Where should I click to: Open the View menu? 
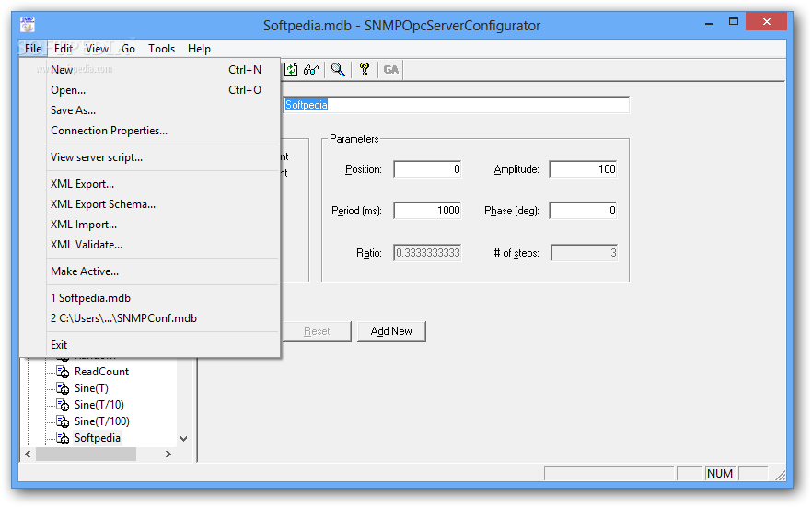tap(97, 49)
